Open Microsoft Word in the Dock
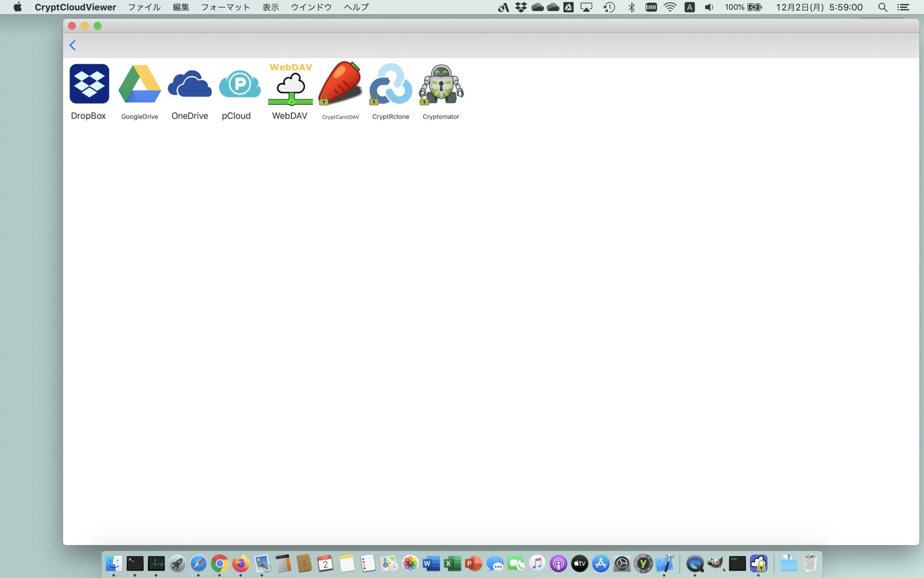 pyautogui.click(x=431, y=563)
